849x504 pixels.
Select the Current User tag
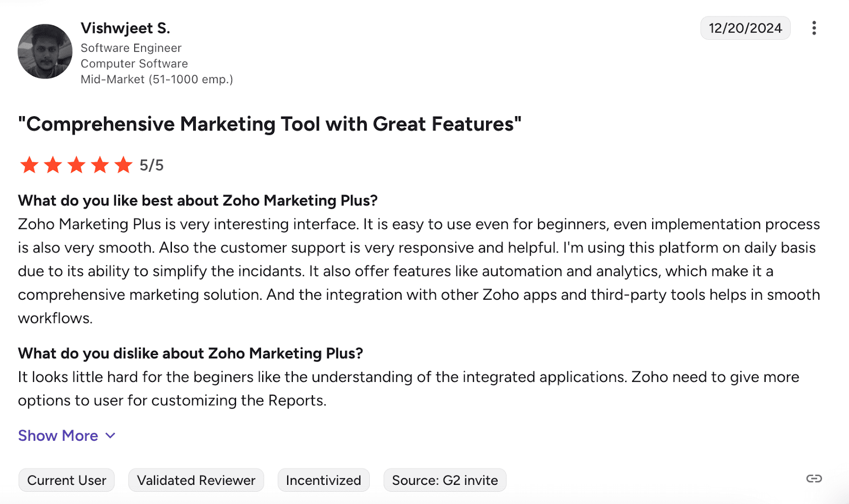[67, 480]
